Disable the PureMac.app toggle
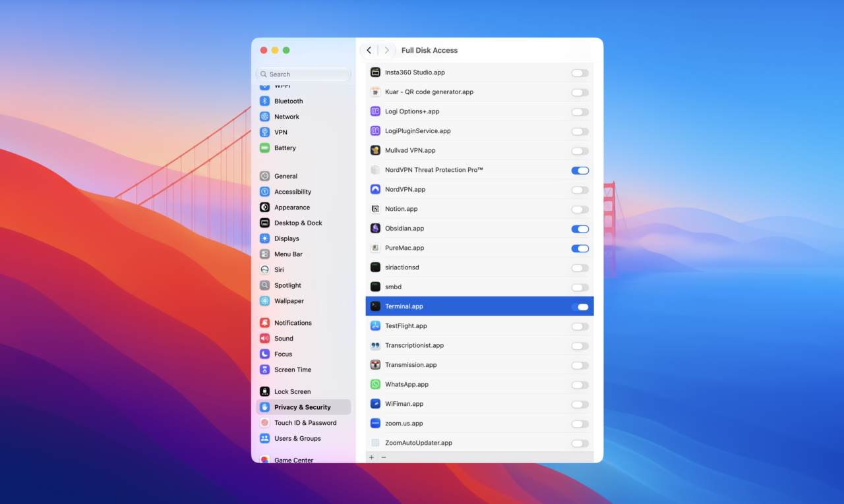 pos(580,248)
